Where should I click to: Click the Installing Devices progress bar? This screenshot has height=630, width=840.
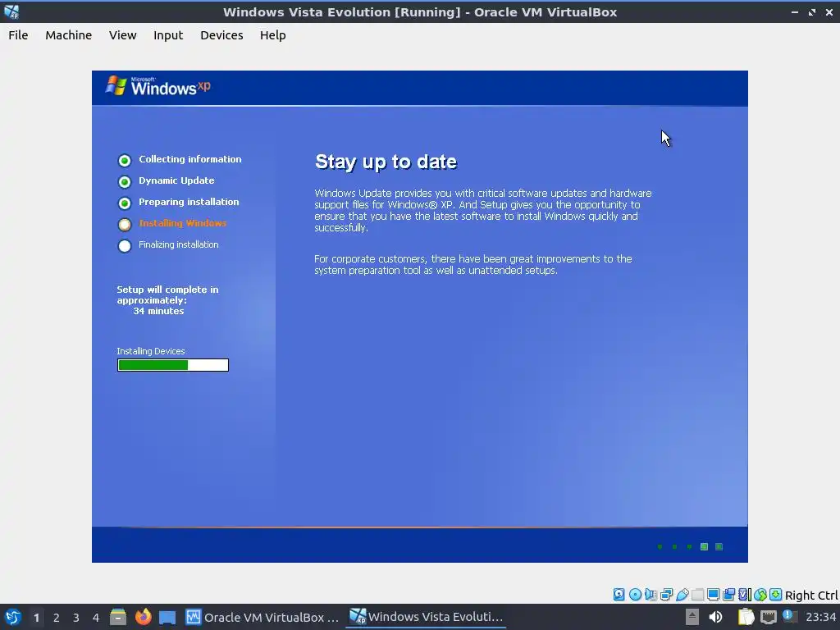tap(173, 365)
